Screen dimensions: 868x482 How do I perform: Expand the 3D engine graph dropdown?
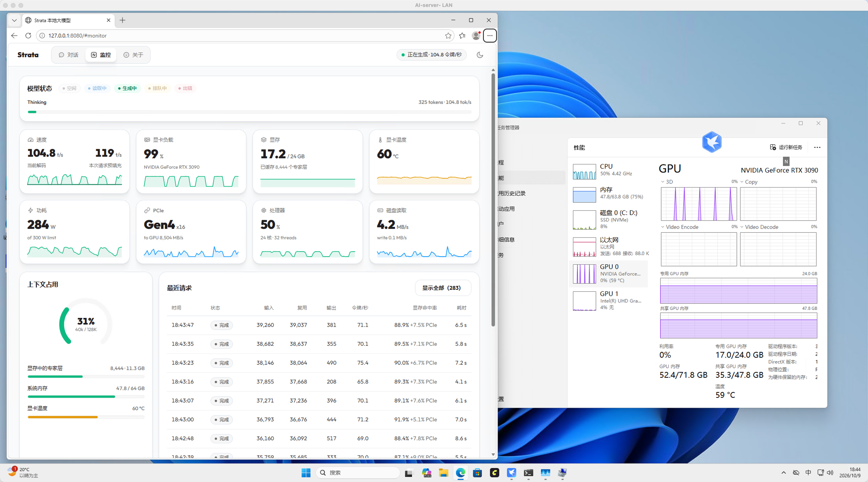(663, 182)
